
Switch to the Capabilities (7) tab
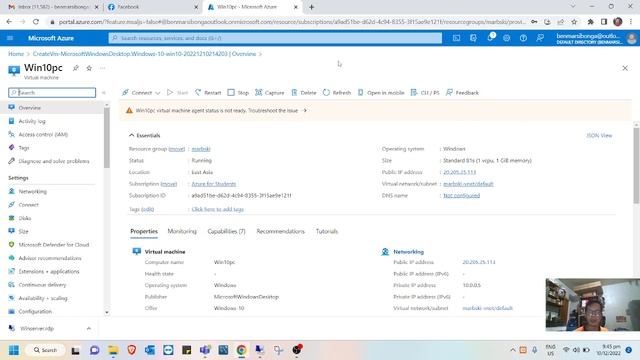(x=227, y=231)
